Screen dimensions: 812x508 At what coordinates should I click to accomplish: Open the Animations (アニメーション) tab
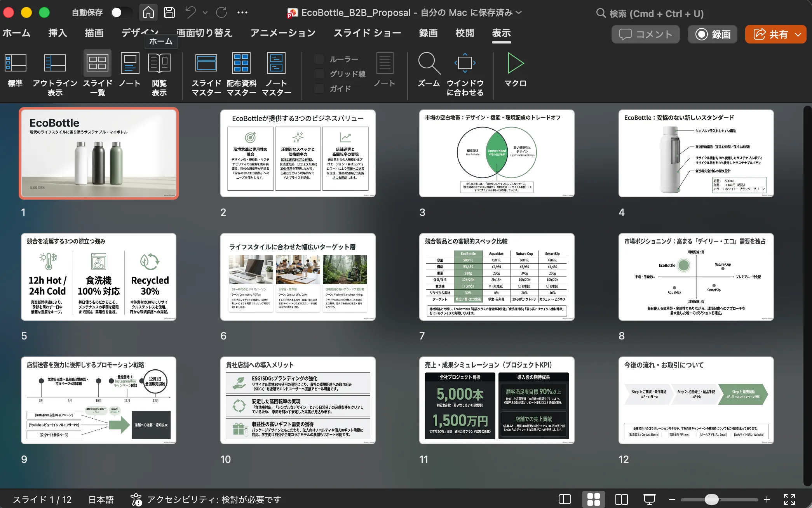(x=283, y=33)
